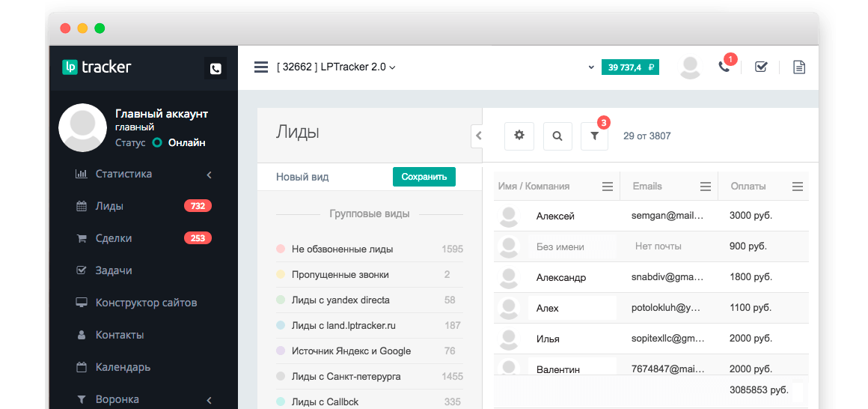Open Конструктор сайтов menu item
Image resolution: width=868 pixels, height=409 pixels.
(x=146, y=303)
